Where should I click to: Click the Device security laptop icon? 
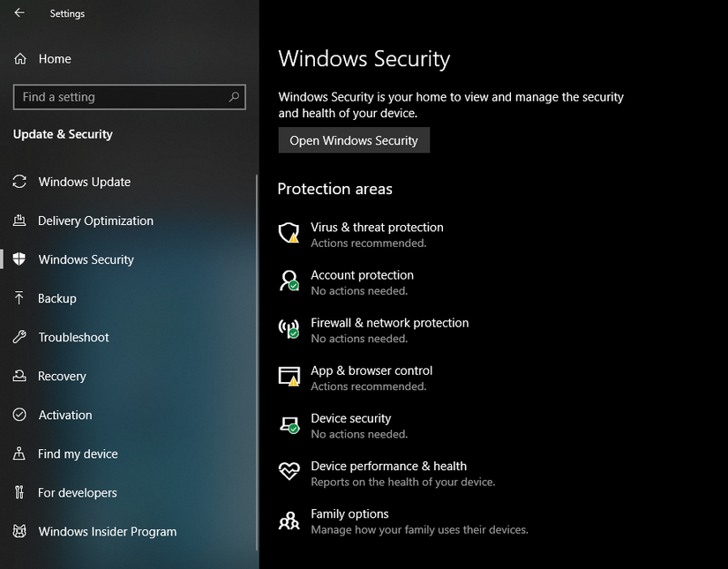pos(289,423)
